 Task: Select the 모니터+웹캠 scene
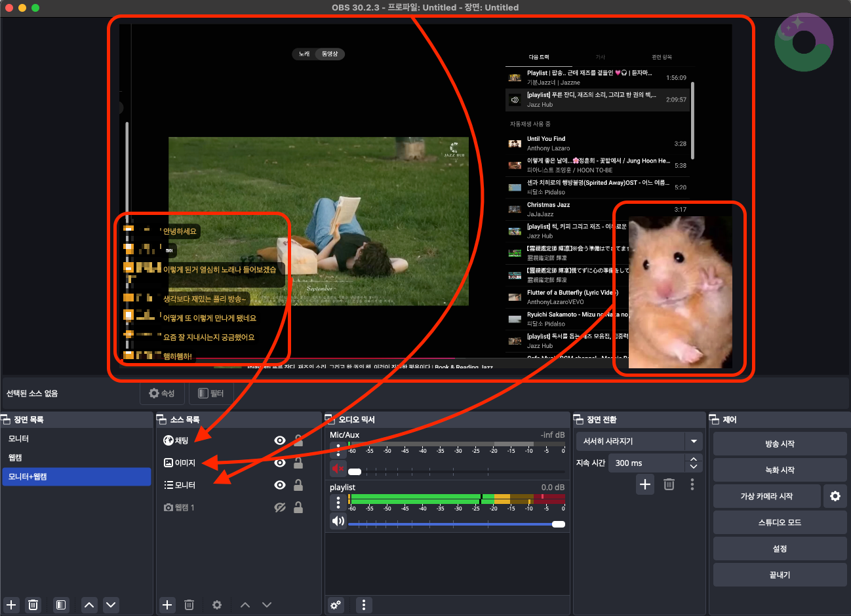coord(77,476)
